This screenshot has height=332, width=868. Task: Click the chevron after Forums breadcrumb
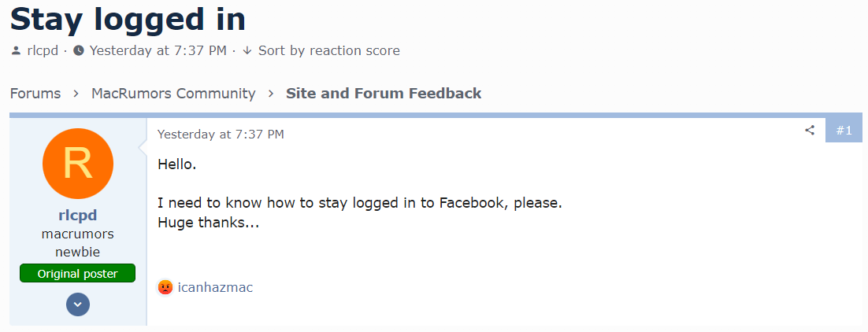coord(76,94)
